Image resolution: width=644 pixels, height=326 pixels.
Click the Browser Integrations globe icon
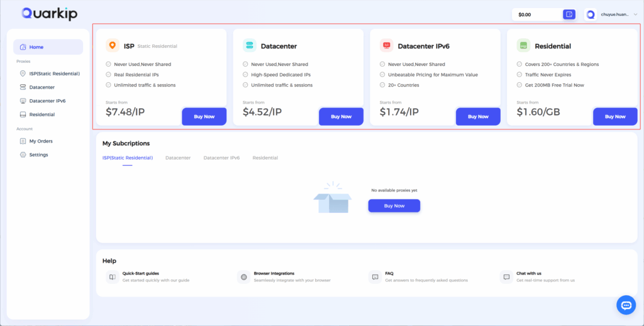click(x=244, y=277)
